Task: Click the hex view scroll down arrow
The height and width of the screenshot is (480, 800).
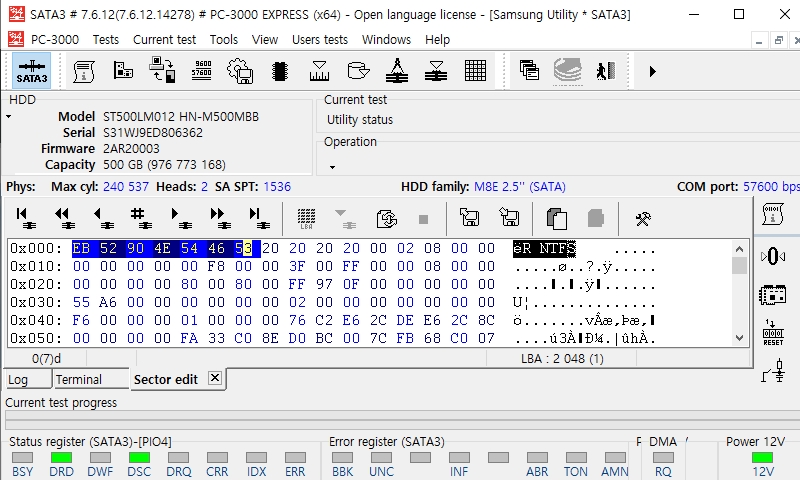Action: tap(739, 338)
